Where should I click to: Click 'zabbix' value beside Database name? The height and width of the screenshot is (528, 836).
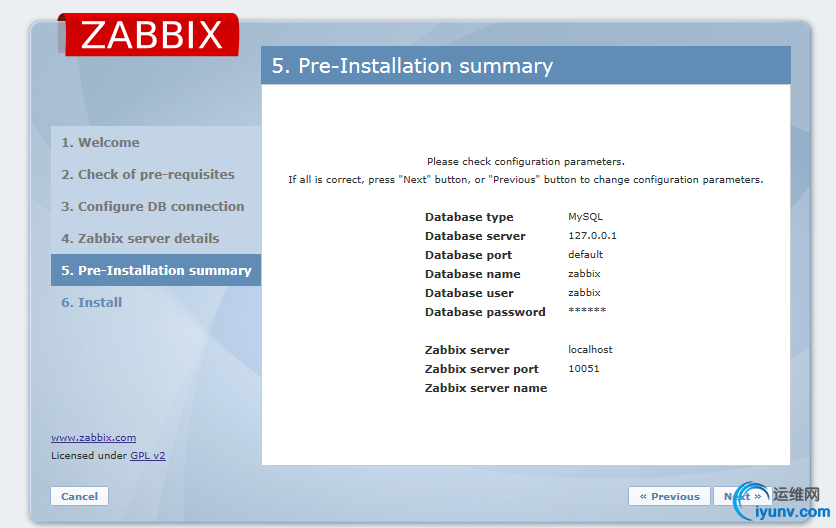[x=584, y=274]
